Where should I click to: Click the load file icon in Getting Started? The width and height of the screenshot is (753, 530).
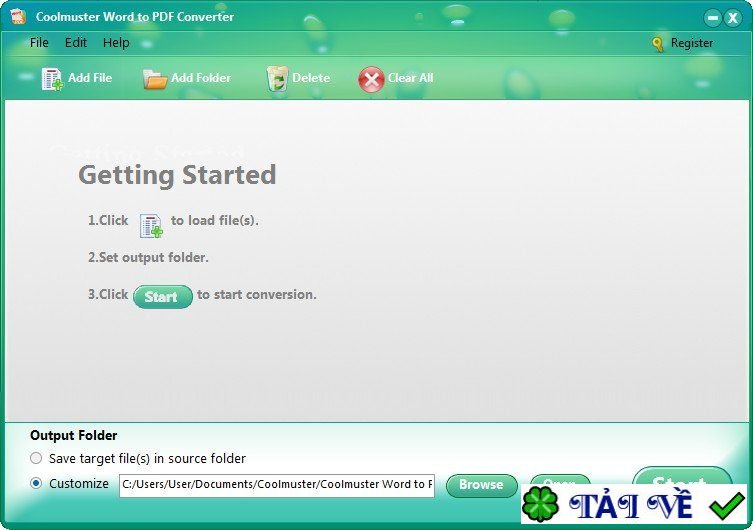[x=151, y=226]
